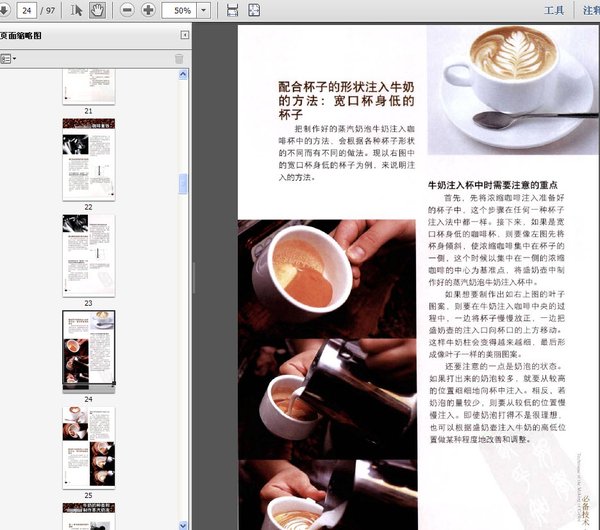
Task: Click the next page down-arrow icon
Action: (x=4, y=10)
